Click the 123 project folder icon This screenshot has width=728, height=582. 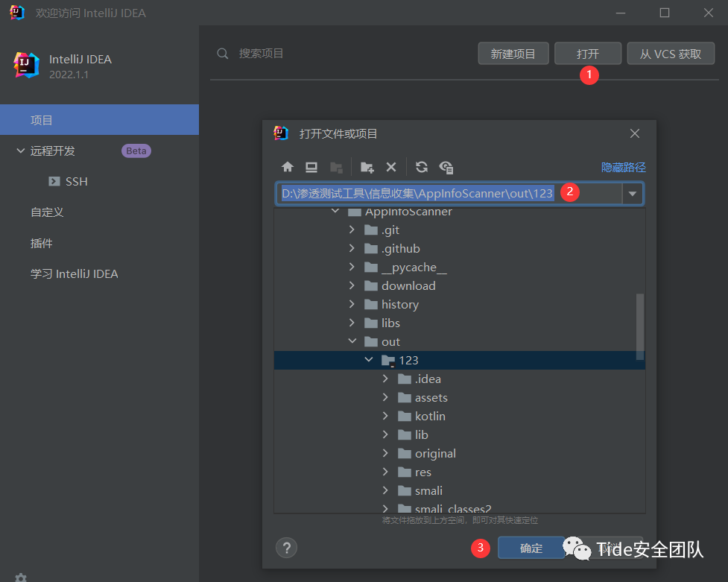[387, 361]
